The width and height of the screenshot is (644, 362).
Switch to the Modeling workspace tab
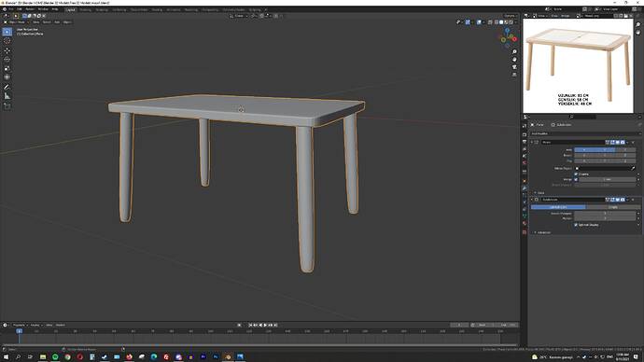click(86, 9)
